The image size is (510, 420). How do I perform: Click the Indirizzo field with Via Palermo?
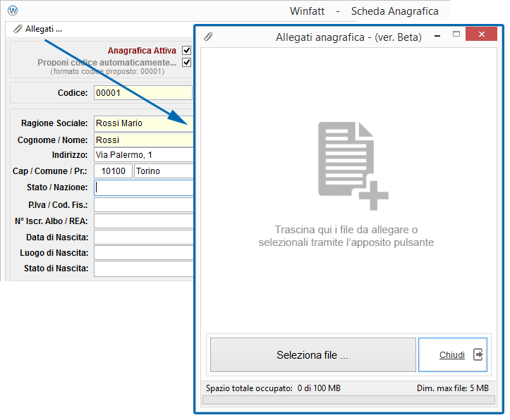[143, 155]
